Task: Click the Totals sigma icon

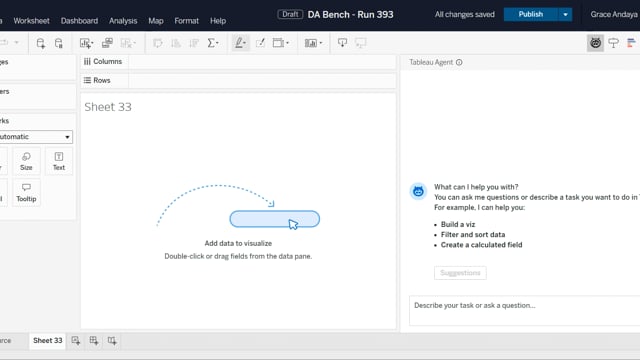Action: coord(211,43)
